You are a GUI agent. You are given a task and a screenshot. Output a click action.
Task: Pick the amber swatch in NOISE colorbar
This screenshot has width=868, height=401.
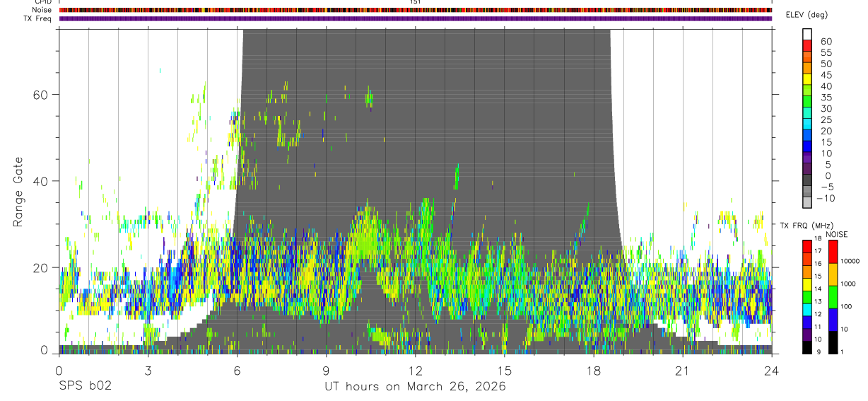(832, 274)
